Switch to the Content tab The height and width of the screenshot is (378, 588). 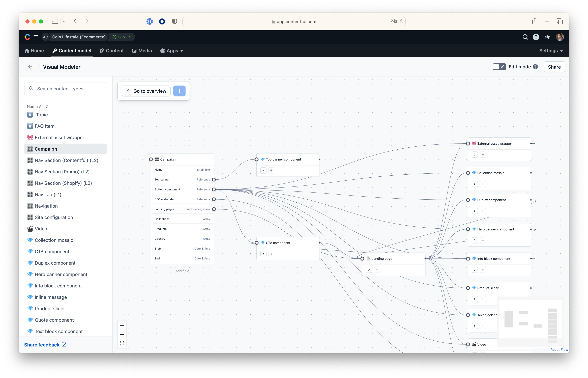[112, 51]
